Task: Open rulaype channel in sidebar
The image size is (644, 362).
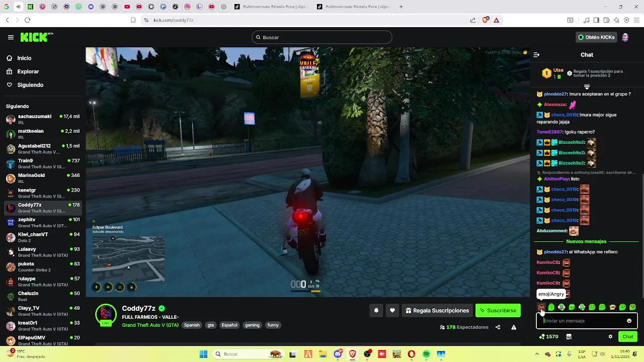Action: pos(43,281)
